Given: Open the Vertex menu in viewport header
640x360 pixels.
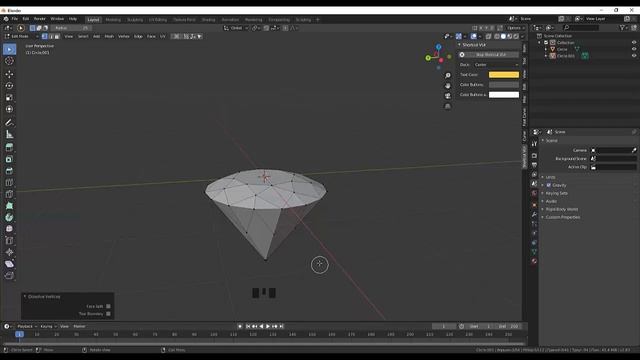Looking at the screenshot, I should [x=124, y=36].
